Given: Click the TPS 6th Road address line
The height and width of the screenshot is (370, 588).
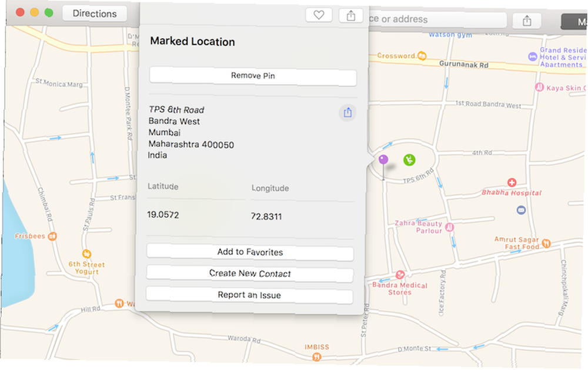Looking at the screenshot, I should [176, 110].
